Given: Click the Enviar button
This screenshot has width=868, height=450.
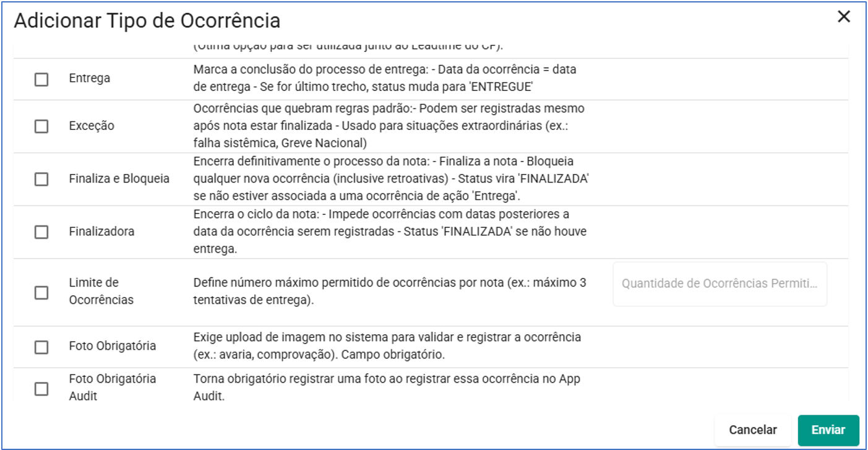Looking at the screenshot, I should [828, 430].
